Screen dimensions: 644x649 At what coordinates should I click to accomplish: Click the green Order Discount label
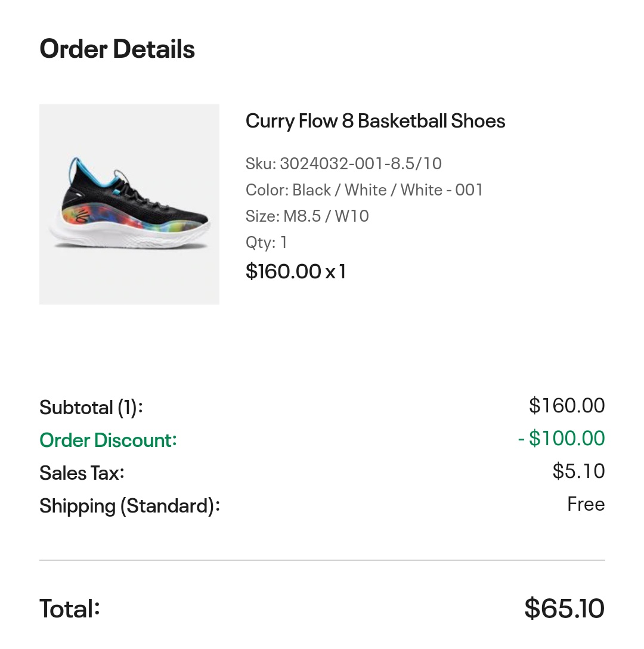pos(108,440)
